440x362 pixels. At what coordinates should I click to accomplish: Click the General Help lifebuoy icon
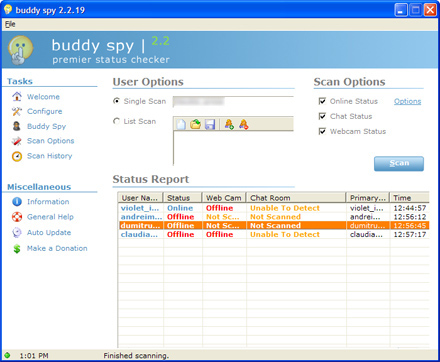click(x=17, y=217)
